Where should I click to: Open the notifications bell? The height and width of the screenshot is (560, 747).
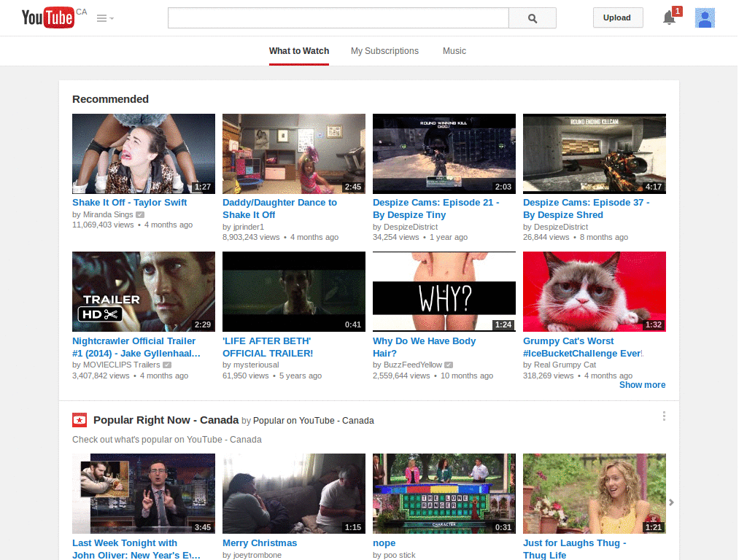[x=670, y=18]
